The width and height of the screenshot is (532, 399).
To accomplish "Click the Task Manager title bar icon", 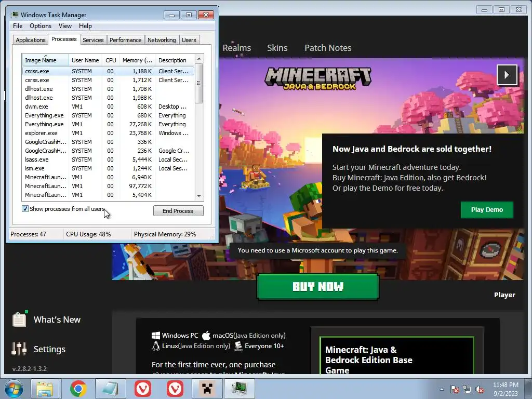I will coord(15,15).
